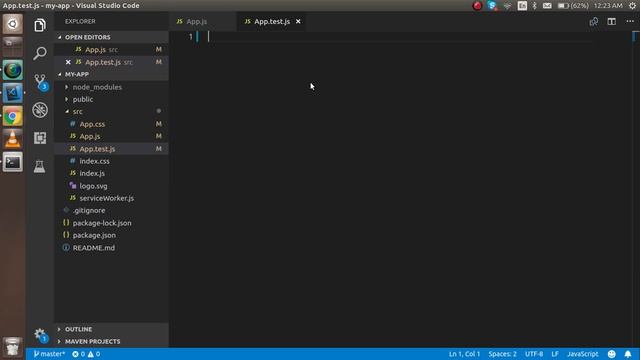Open package-lock.json file
This screenshot has height=360, width=640.
point(111,223)
